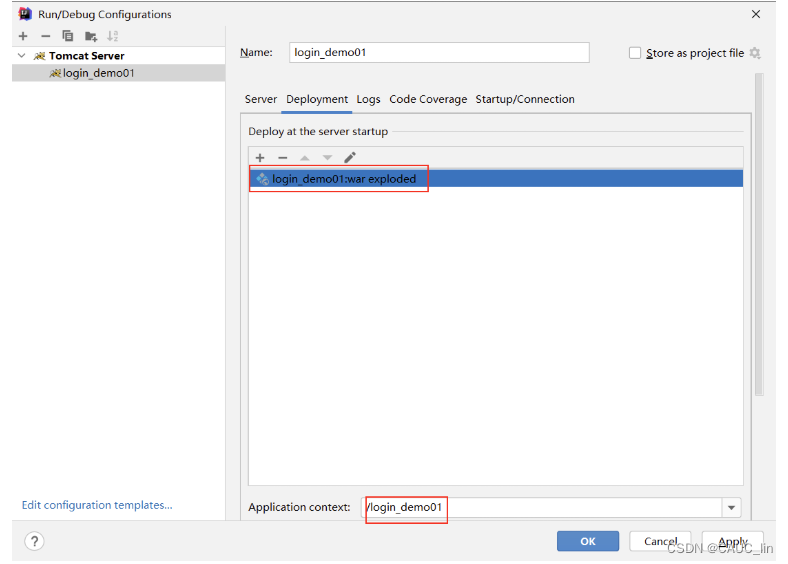
Task: Open the Logs tab
Action: [368, 99]
